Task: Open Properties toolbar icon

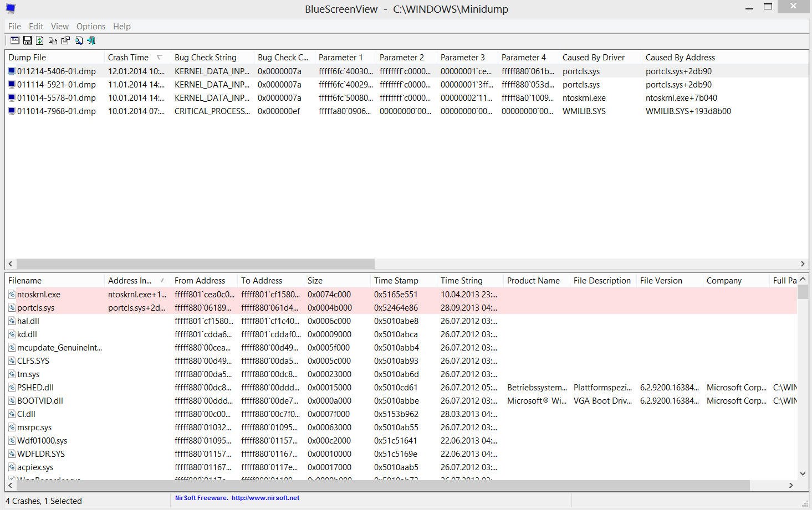Action: (65, 40)
